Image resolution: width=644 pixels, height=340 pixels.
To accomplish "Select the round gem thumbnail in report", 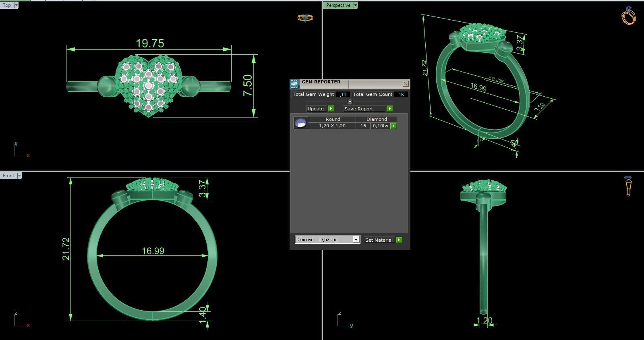I will (x=301, y=123).
